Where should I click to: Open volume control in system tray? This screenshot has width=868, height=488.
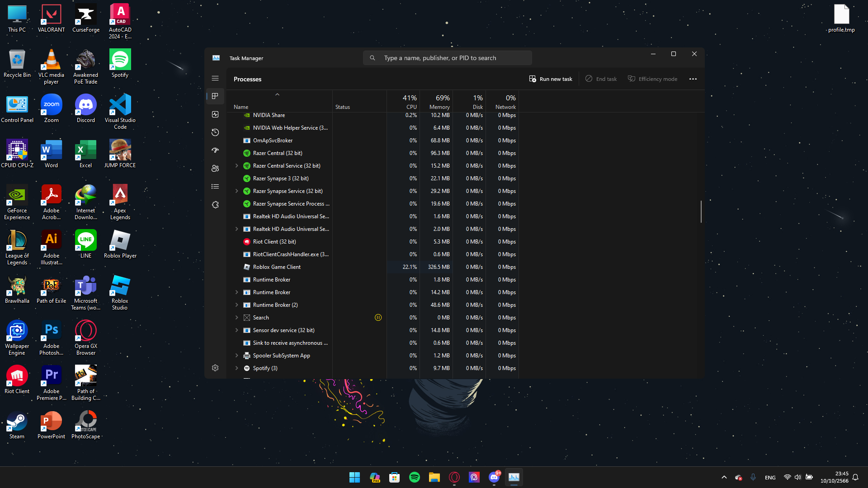797,477
